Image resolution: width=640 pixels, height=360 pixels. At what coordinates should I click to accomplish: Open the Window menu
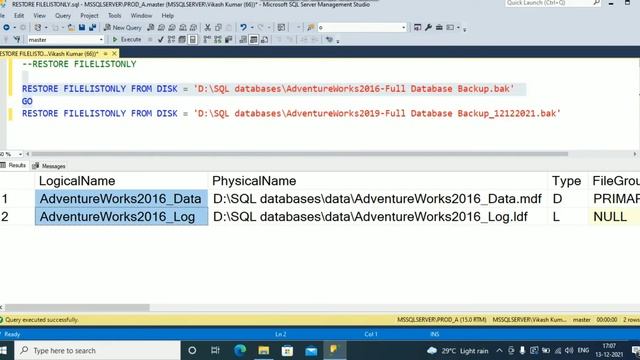tap(141, 16)
